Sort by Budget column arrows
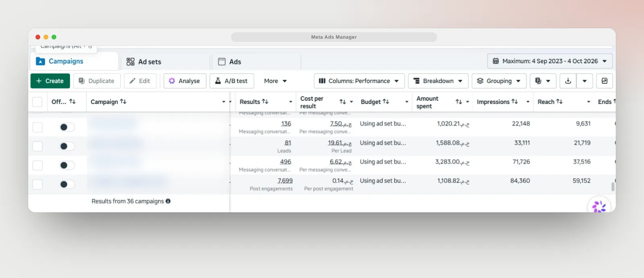The image size is (644, 278). click(x=386, y=102)
